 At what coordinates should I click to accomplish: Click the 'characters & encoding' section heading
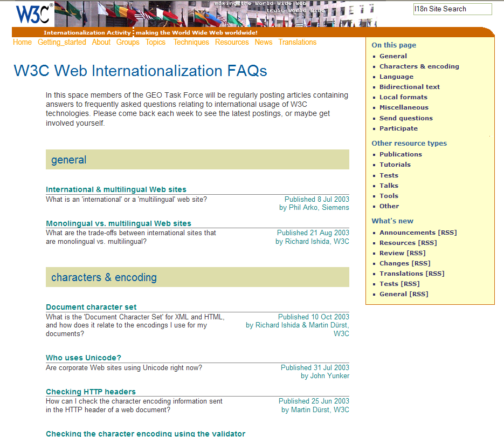point(104,277)
